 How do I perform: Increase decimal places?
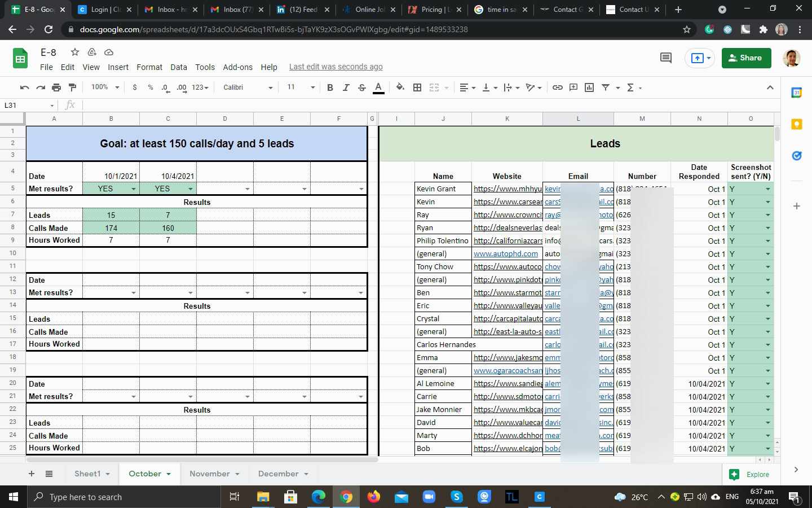182,87
